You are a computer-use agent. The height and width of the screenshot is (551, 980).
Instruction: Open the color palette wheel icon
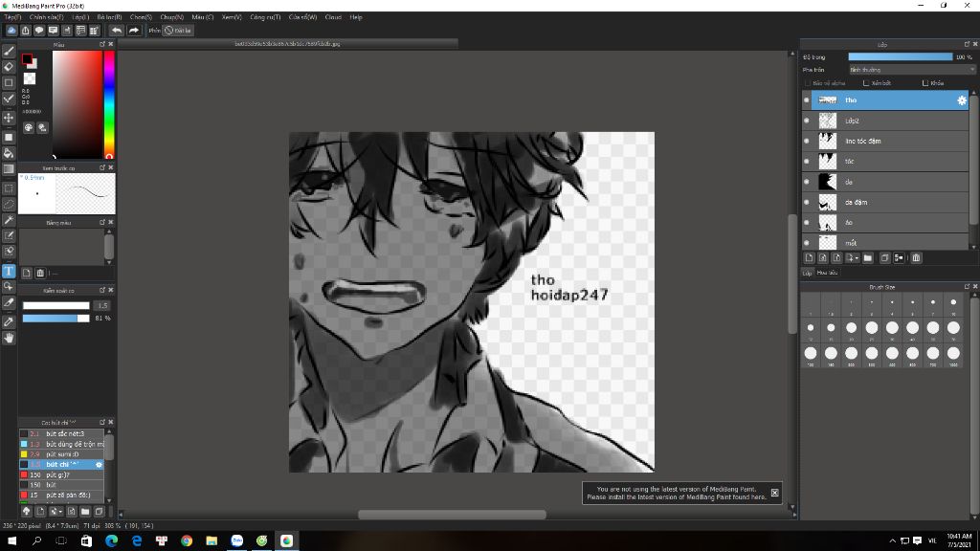click(x=29, y=127)
